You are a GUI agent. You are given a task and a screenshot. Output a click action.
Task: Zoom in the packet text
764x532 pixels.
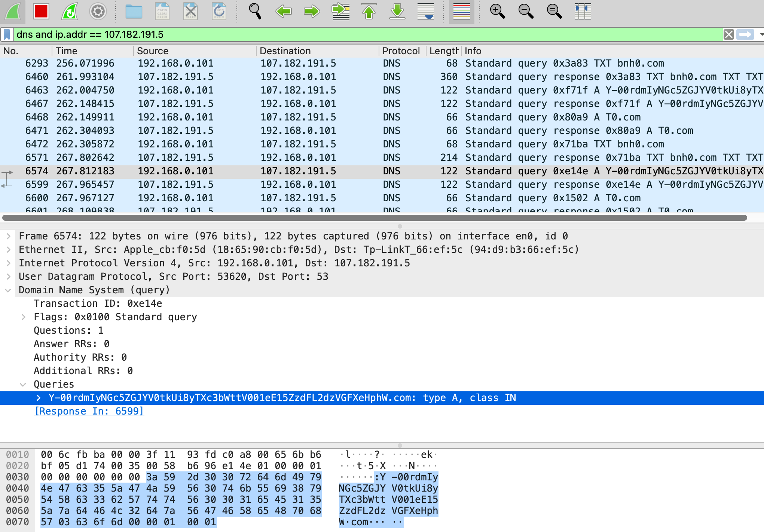coord(497,11)
